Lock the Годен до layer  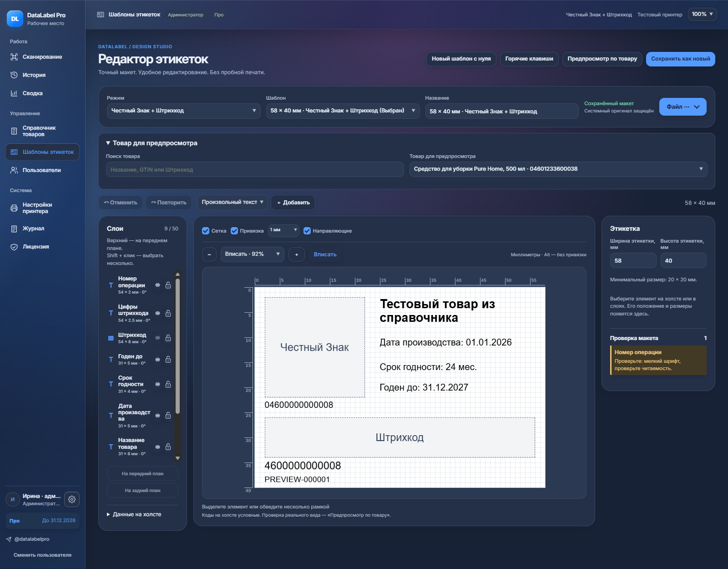(168, 359)
